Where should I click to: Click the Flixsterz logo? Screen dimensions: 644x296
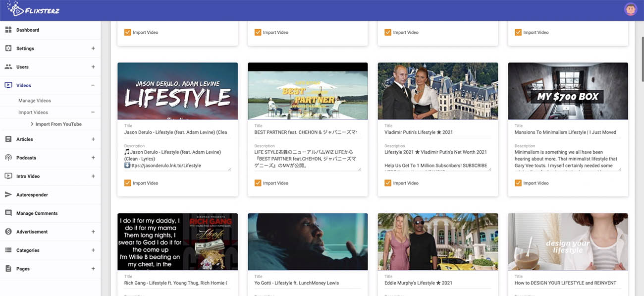point(34,9)
